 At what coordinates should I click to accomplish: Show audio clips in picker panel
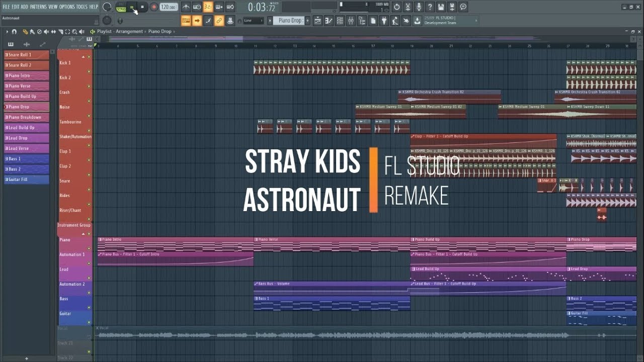[27, 45]
